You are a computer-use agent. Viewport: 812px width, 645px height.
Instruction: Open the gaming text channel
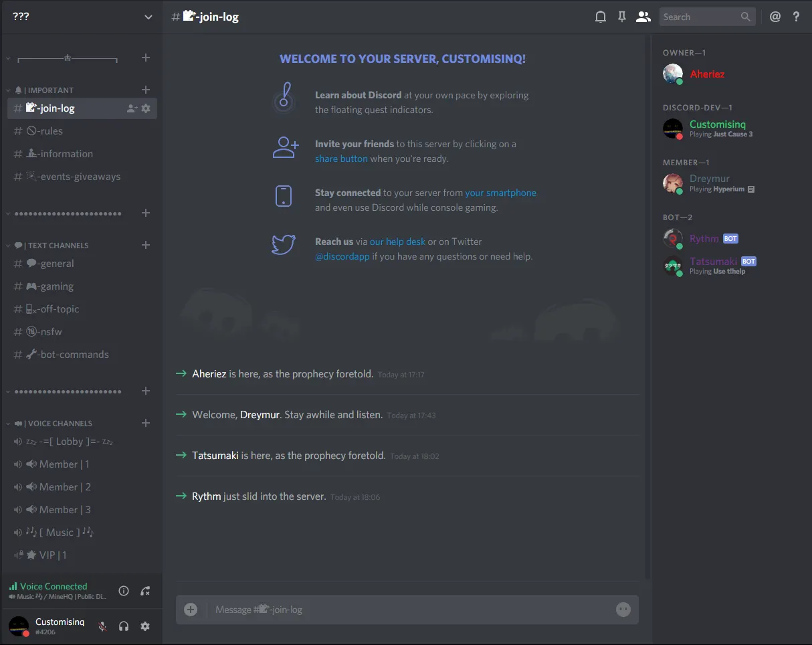82,286
